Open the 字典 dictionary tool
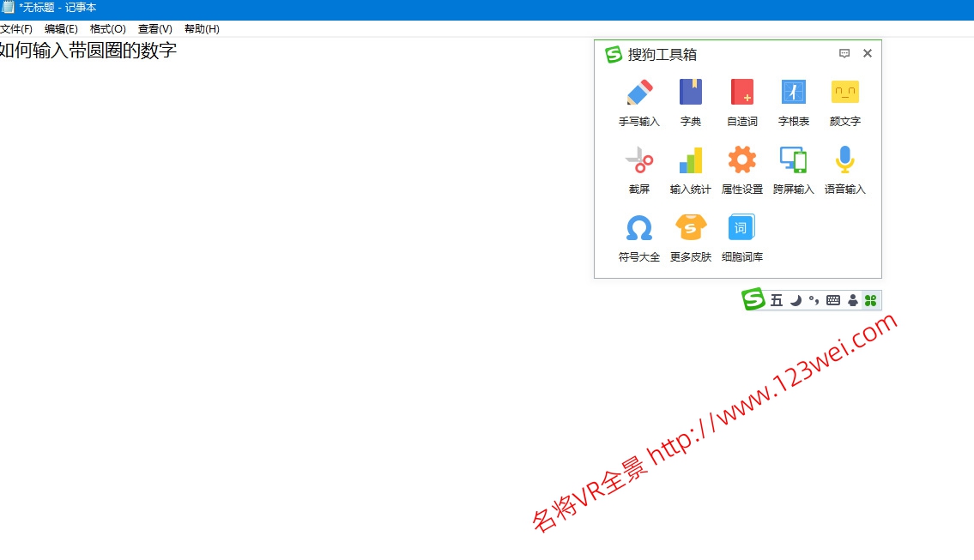The height and width of the screenshot is (560, 974). pyautogui.click(x=690, y=100)
